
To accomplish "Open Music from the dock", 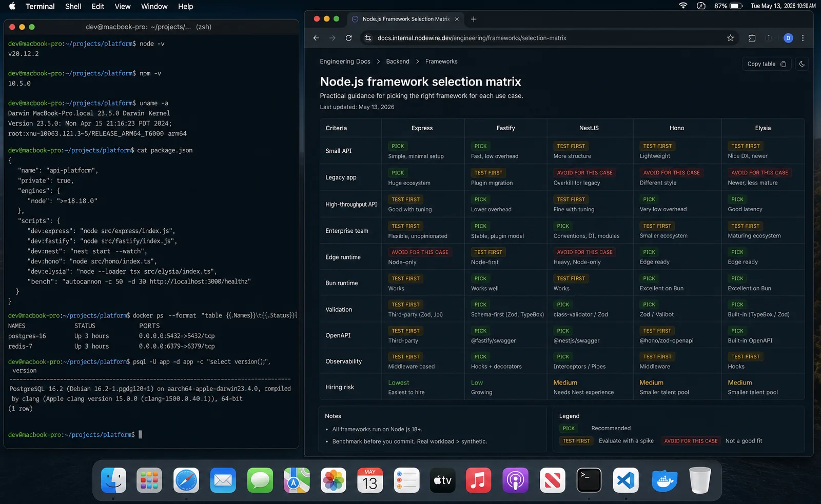I will pos(478,480).
